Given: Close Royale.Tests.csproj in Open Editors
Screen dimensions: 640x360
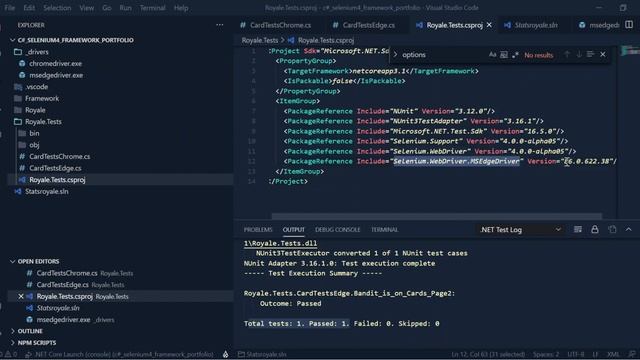Looking at the screenshot, I should point(21,296).
